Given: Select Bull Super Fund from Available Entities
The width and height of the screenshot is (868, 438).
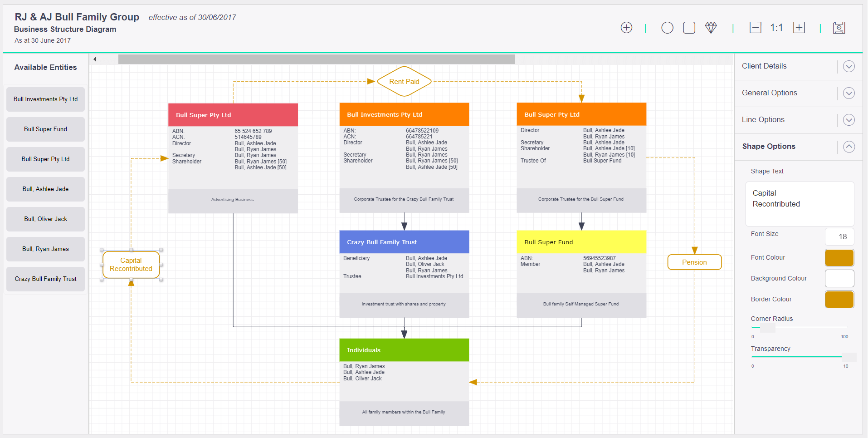Looking at the screenshot, I should click(45, 129).
